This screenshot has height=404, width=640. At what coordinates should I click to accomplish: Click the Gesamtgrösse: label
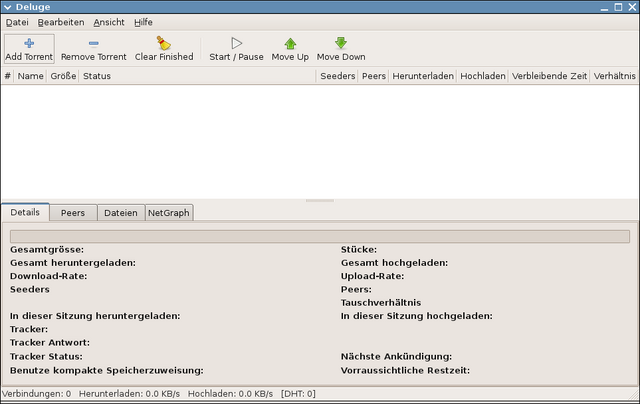pos(47,249)
